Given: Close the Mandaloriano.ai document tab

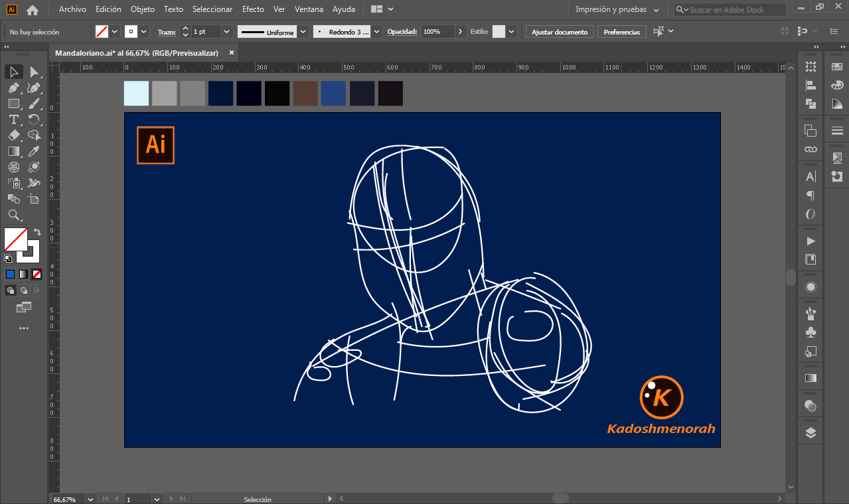Looking at the screenshot, I should point(232,52).
